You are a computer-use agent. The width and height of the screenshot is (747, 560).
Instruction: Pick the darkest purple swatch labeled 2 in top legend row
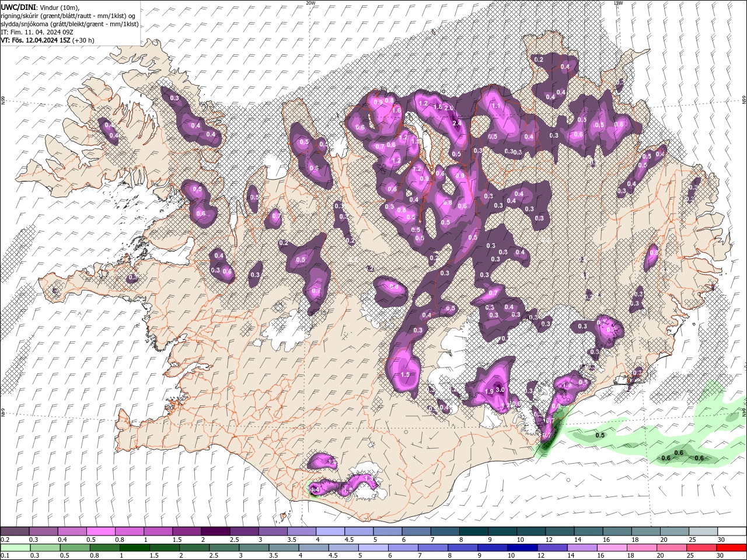coord(215,531)
